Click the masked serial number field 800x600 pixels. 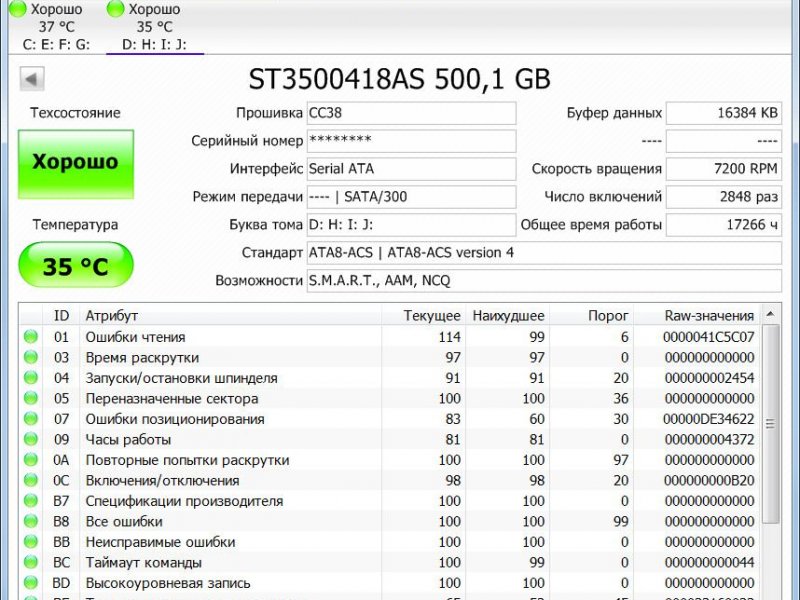[411, 141]
